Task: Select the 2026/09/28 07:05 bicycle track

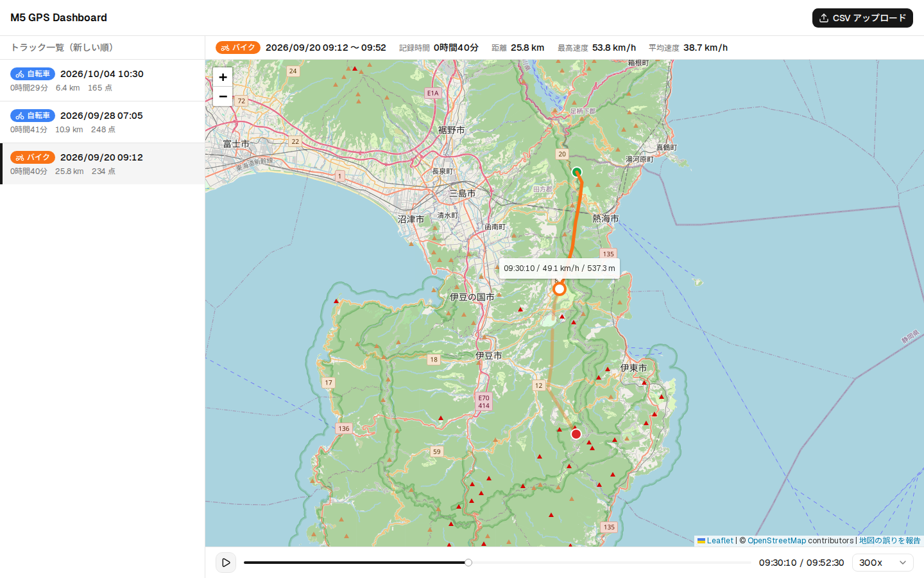Action: (103, 122)
